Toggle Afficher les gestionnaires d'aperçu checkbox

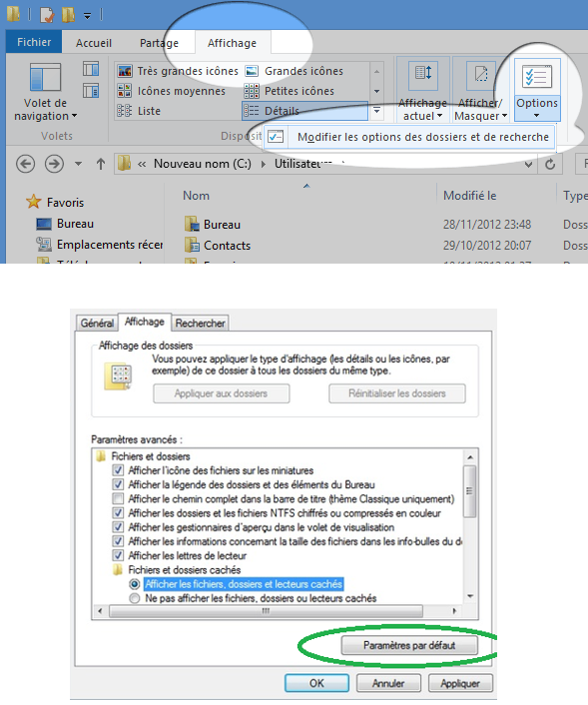pos(118,527)
